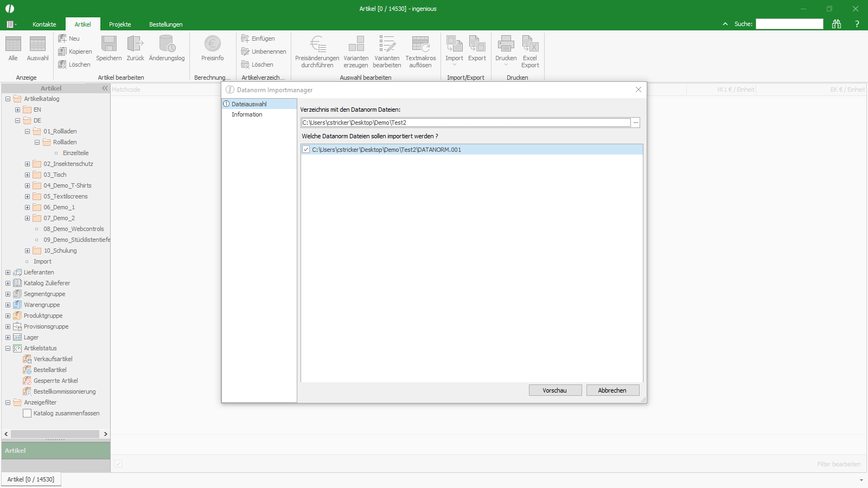Image resolution: width=868 pixels, height=488 pixels.
Task: Open the Import ribbon icon
Action: click(454, 43)
